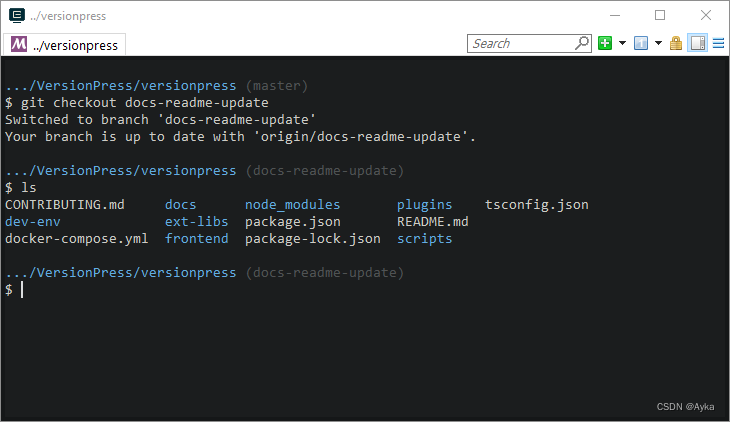Click the 'git checkout docs-readme-update' command line
The width and height of the screenshot is (730, 422).
[x=137, y=102]
